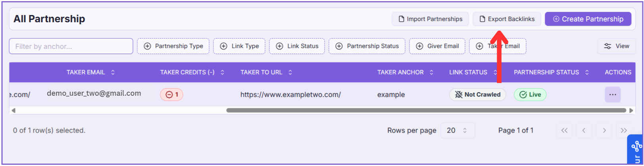Screen dimensions: 644x166
Task: Open the Partnership Type filter
Action: (173, 46)
